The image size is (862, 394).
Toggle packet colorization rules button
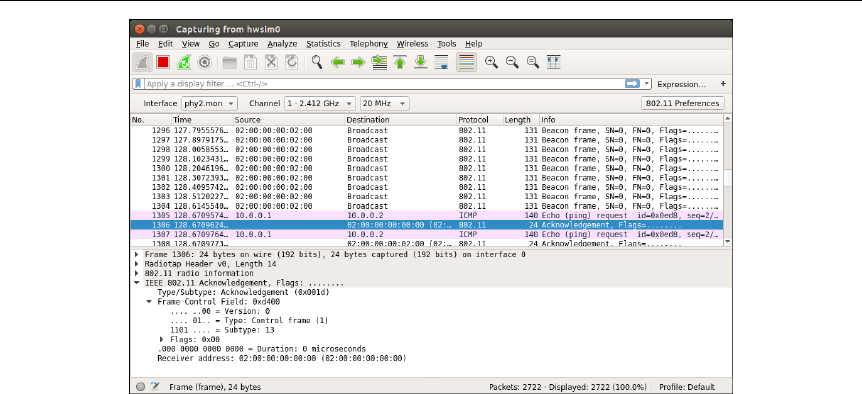(x=466, y=62)
